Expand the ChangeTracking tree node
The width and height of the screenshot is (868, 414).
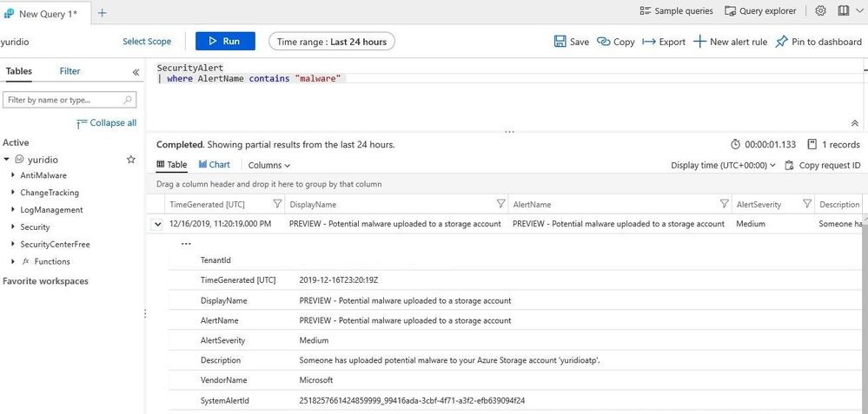13,193
